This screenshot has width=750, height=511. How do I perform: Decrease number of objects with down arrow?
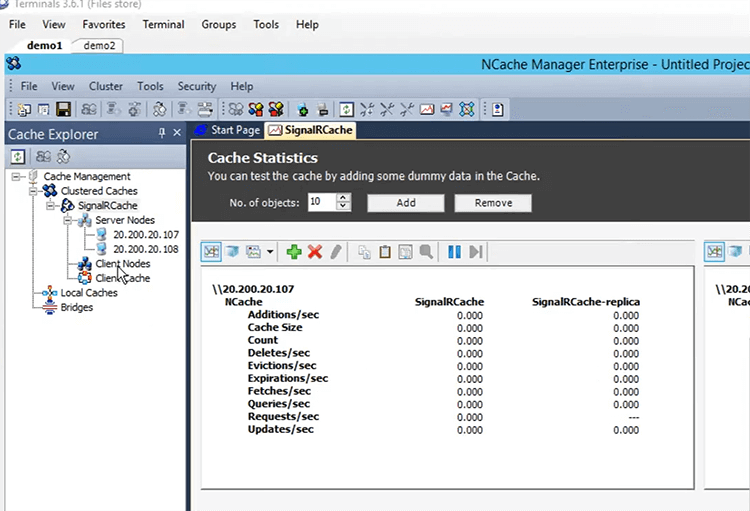[x=342, y=206]
